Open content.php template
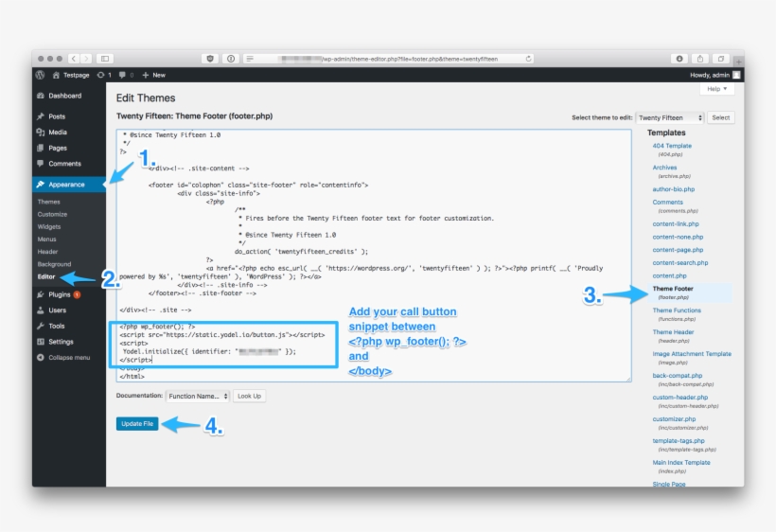 click(669, 275)
